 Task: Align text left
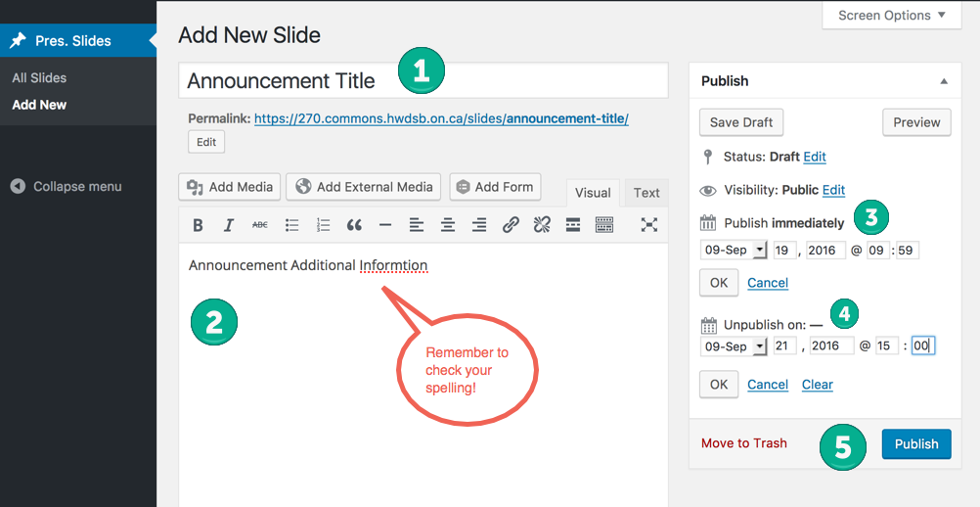click(417, 225)
